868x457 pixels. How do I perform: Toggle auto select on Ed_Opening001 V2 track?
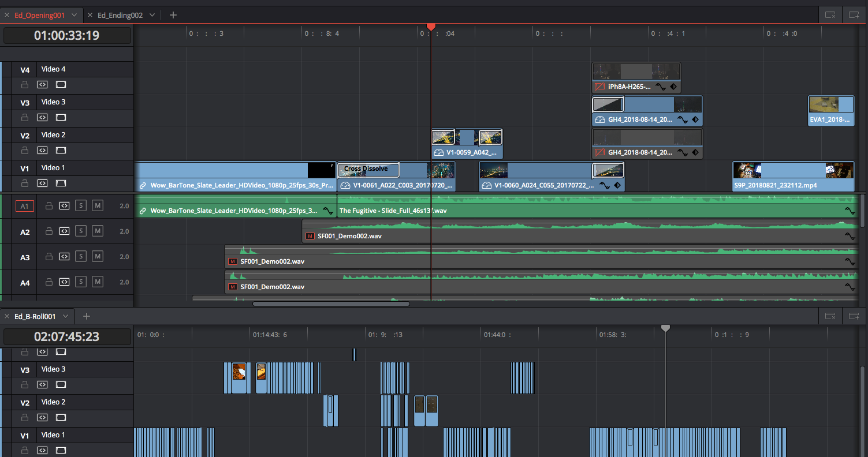coord(42,151)
